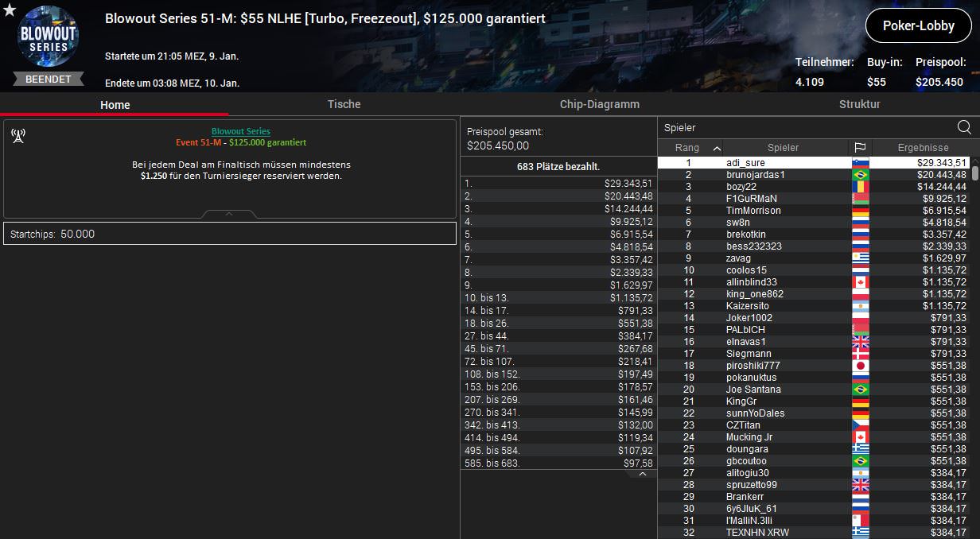Click the Canada flag beside allinblind33

click(860, 282)
